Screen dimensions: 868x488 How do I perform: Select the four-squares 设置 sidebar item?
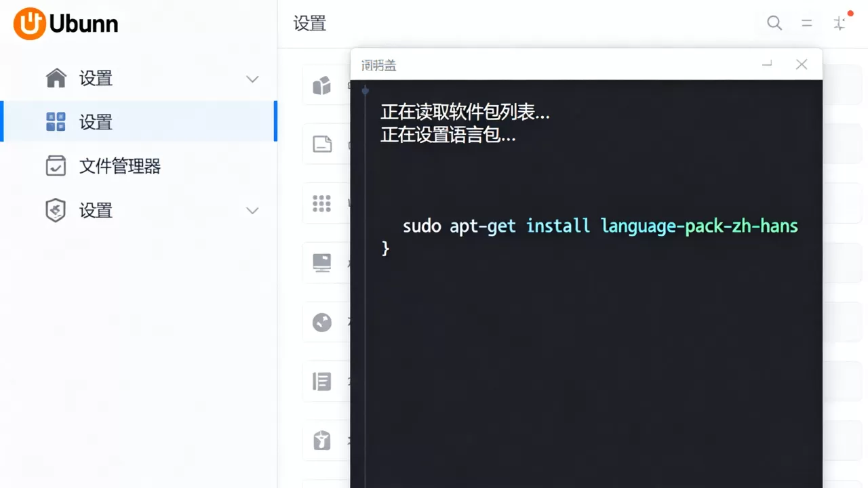click(138, 122)
